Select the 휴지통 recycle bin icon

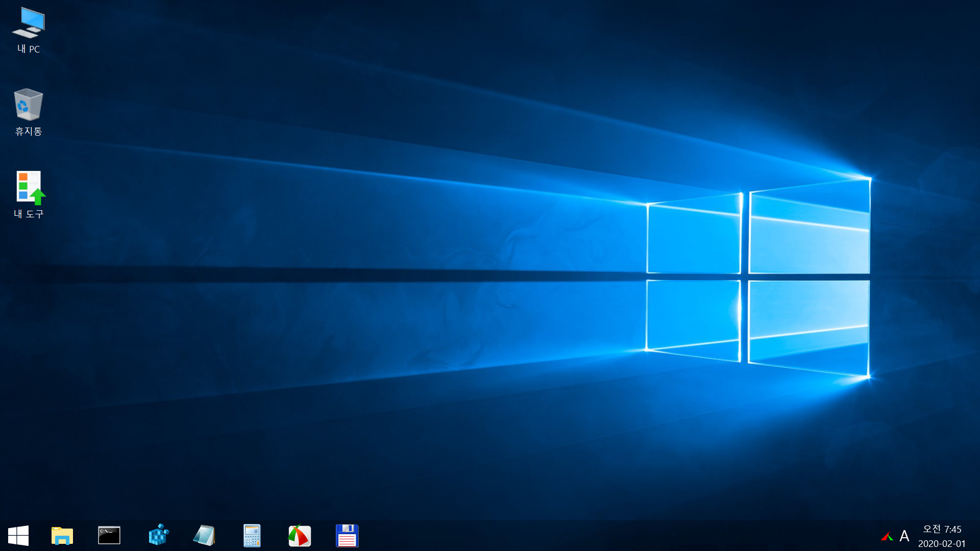click(x=29, y=112)
